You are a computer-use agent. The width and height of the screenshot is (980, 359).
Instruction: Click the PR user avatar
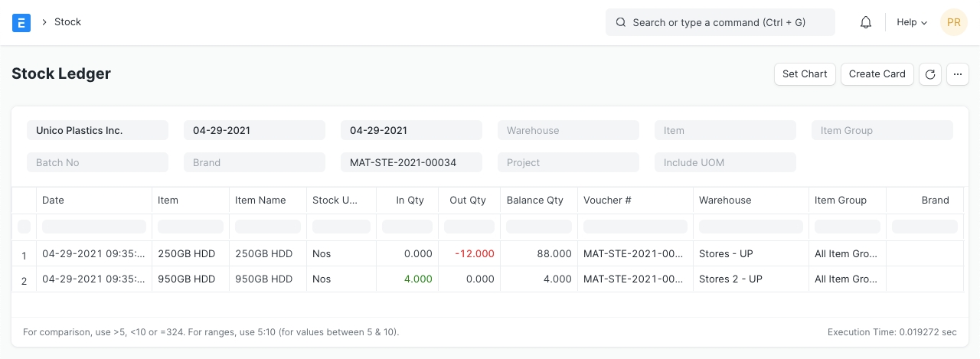click(953, 22)
